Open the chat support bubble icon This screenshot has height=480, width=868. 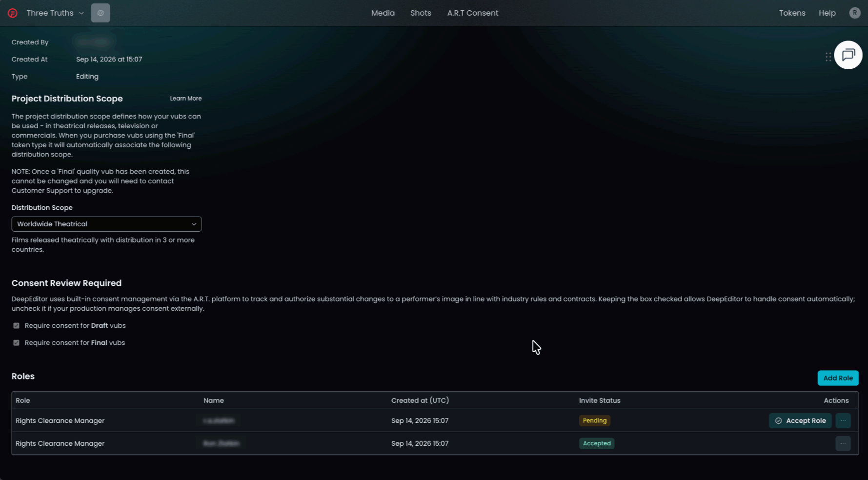[x=848, y=55]
